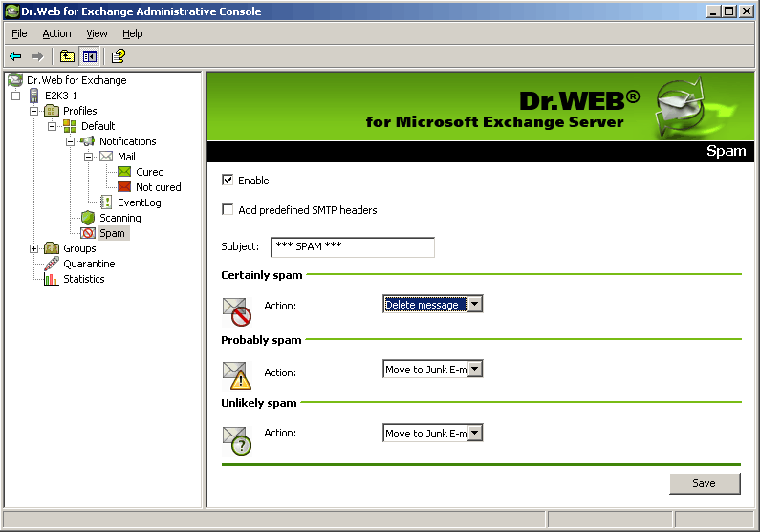The image size is (760, 532).
Task: Select the Profiles tree label
Action: tap(80, 111)
